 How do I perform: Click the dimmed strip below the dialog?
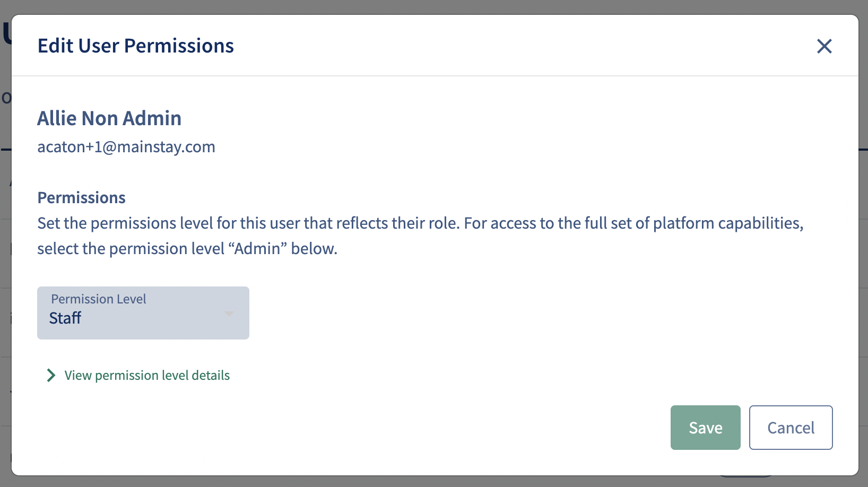pyautogui.click(x=424, y=482)
